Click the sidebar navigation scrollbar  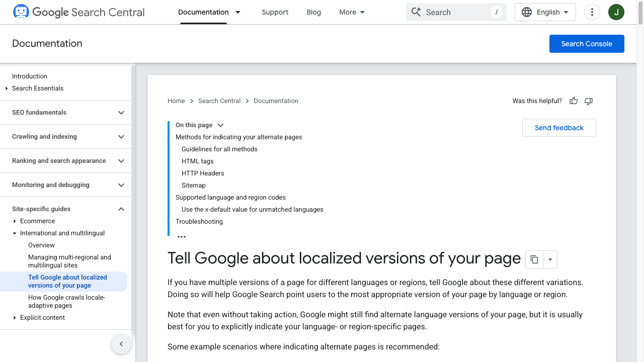[133, 201]
